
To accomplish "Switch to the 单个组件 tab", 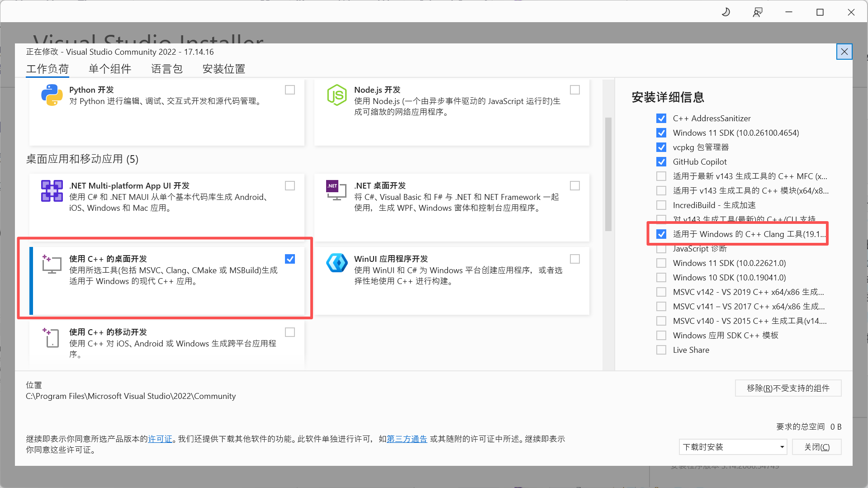I will pos(110,69).
